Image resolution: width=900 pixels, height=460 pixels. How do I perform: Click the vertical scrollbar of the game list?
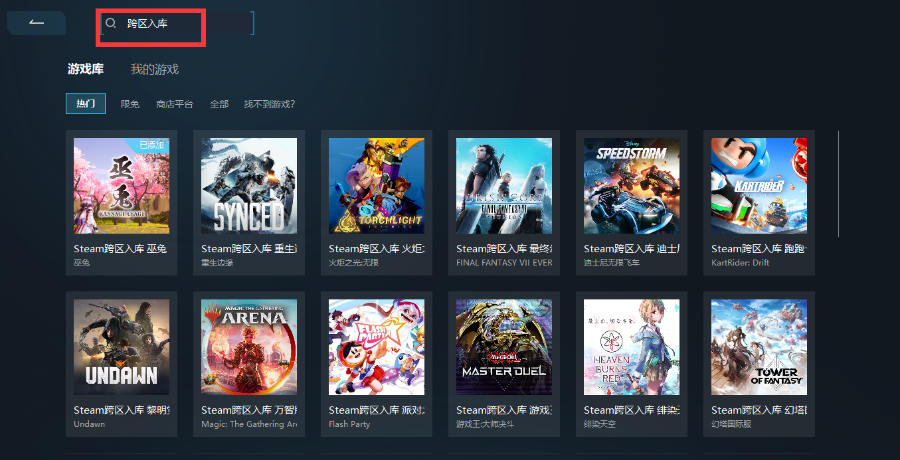tap(838, 184)
